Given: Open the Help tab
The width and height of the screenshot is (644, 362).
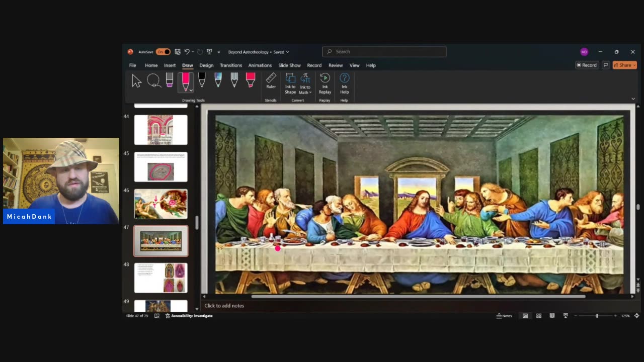Looking at the screenshot, I should coord(371,65).
